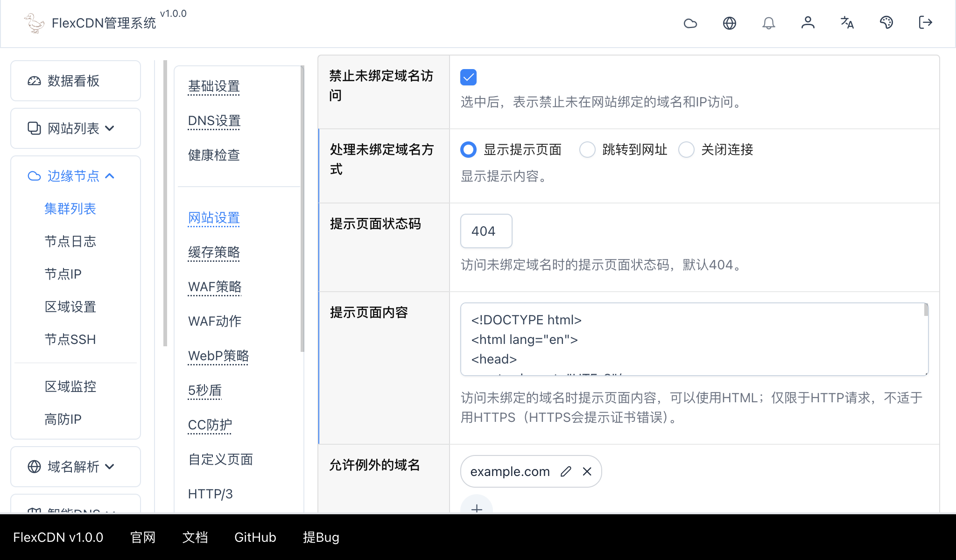The image size is (956, 560).
Task: Log out using the logout icon
Action: (925, 23)
